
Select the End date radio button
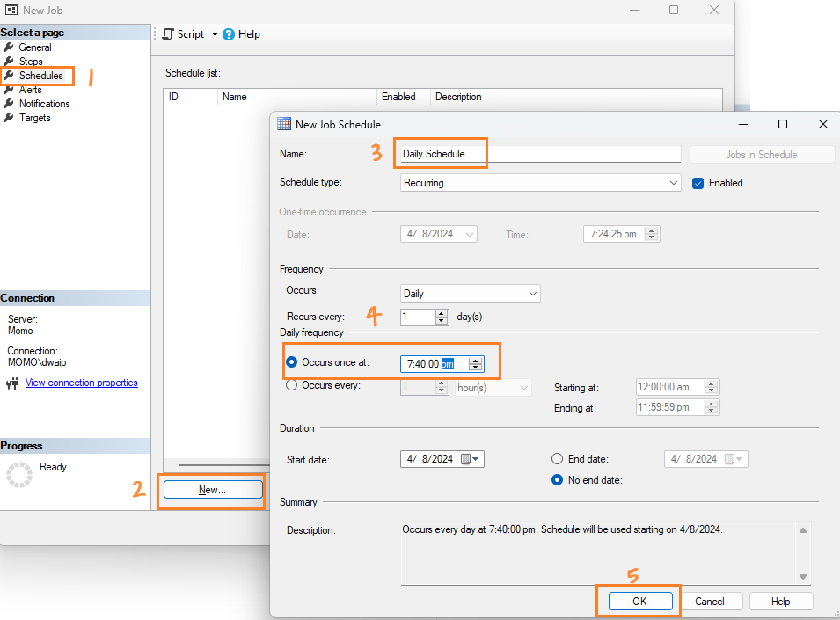coord(557,459)
